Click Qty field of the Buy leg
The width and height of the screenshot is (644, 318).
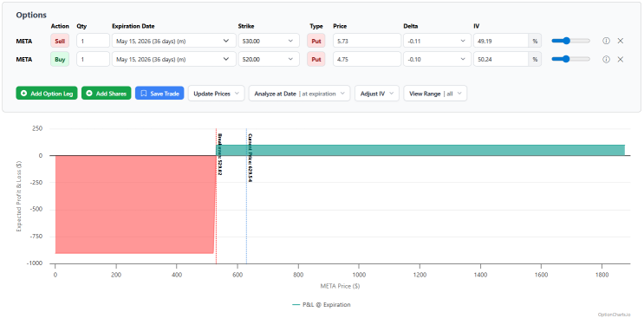[94, 59]
